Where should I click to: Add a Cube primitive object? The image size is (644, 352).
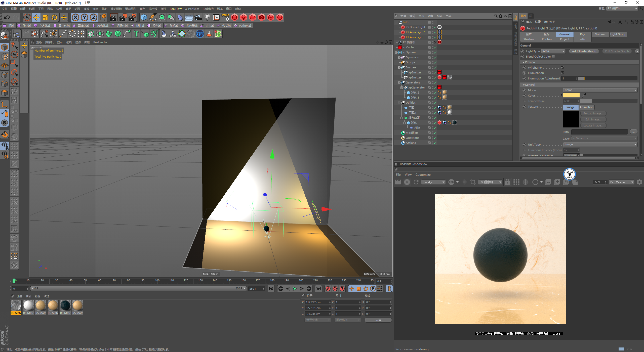144,17
